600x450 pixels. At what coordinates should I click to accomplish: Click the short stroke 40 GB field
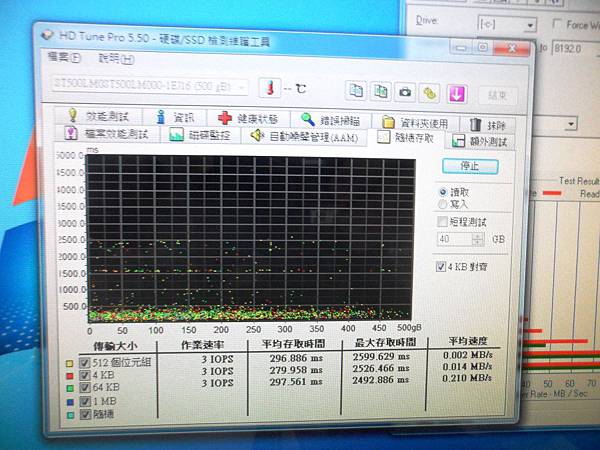(455, 239)
